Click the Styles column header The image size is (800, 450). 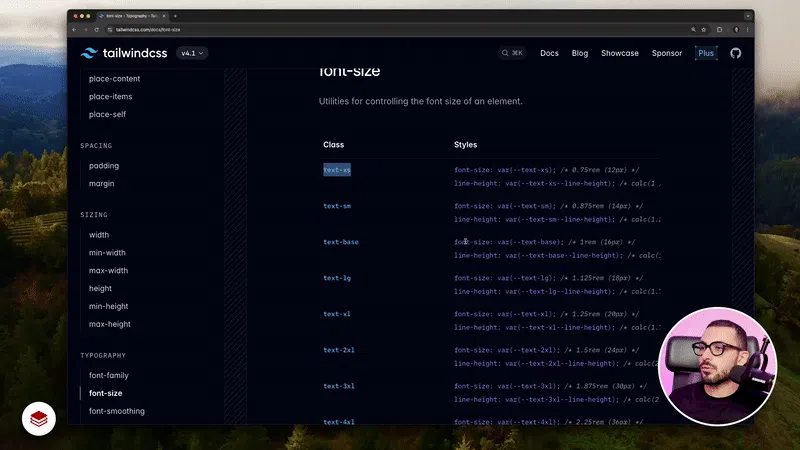coord(465,145)
